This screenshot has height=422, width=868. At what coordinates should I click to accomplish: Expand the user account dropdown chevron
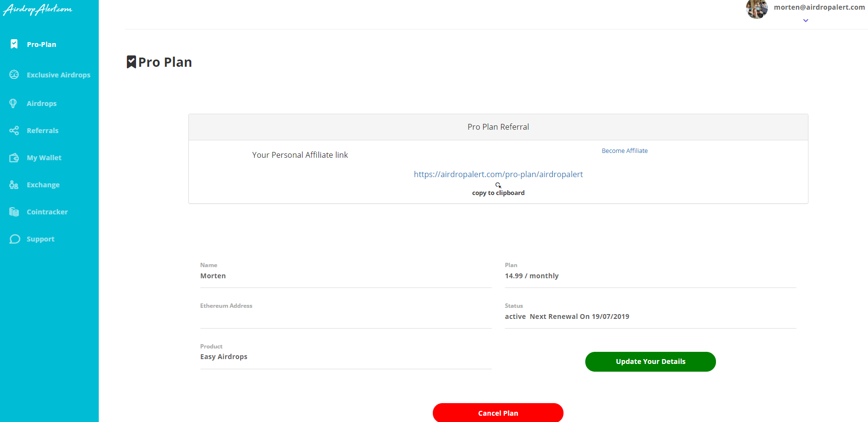(806, 20)
